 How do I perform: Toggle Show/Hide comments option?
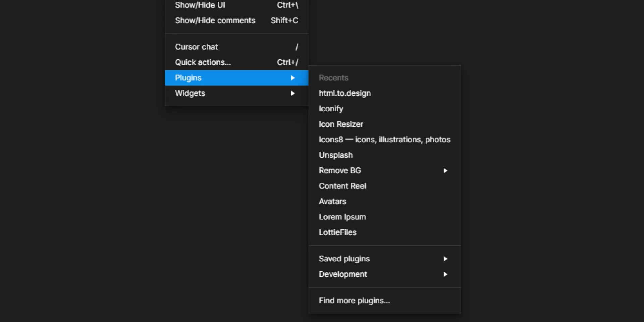point(236,20)
